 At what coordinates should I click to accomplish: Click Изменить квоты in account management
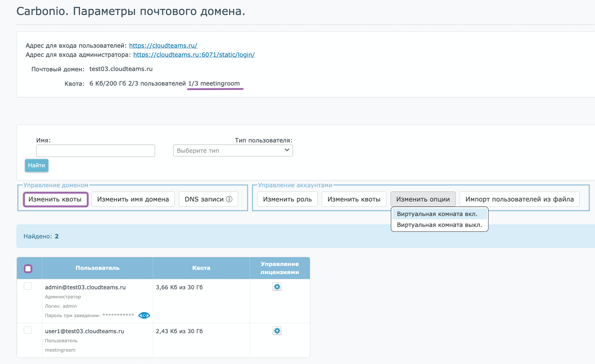pyautogui.click(x=354, y=199)
